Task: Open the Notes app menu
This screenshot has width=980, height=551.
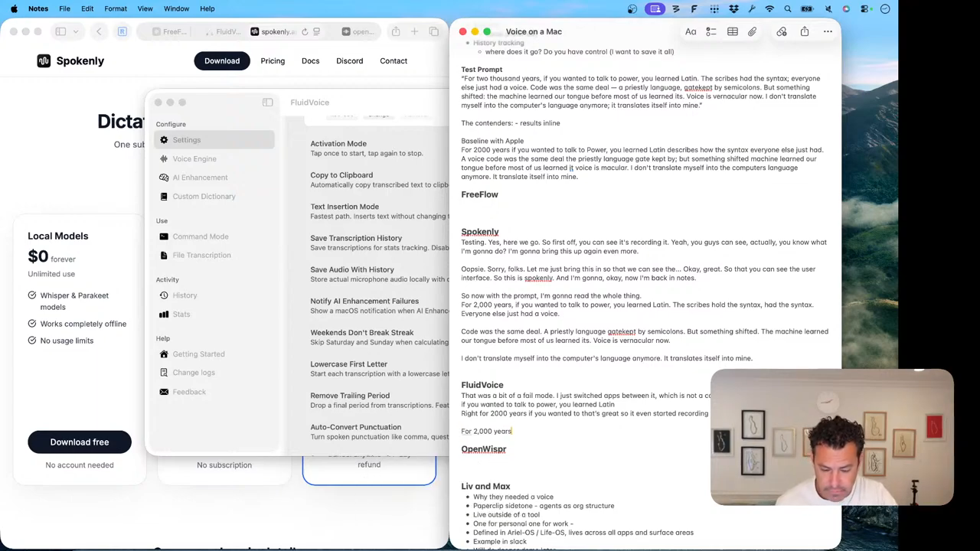Action: coord(38,8)
